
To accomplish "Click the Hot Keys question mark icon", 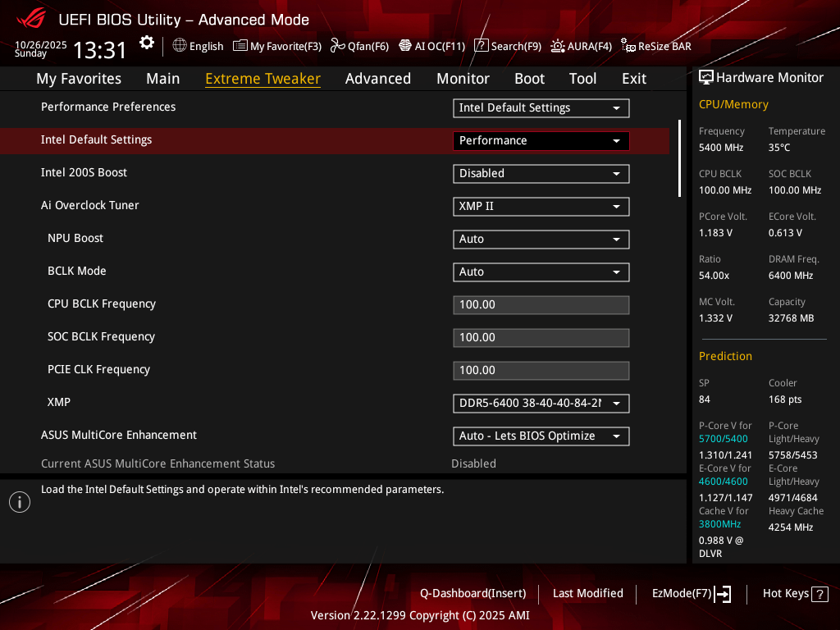I will (819, 594).
